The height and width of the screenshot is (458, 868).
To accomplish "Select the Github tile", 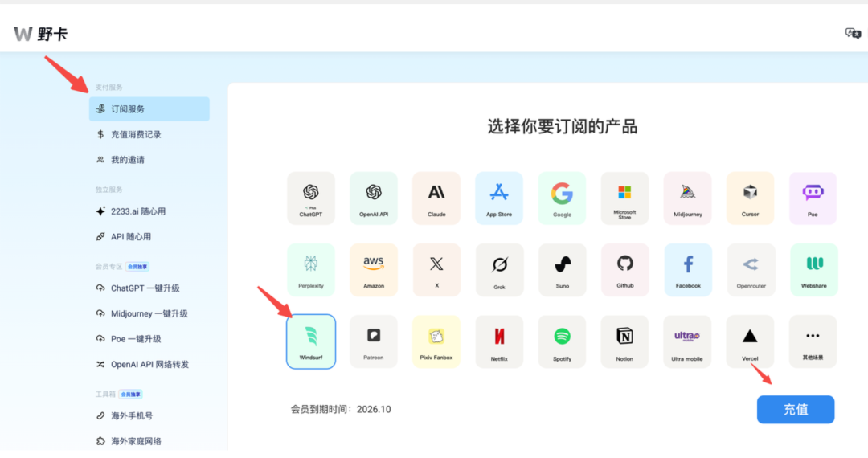I will tap(624, 270).
